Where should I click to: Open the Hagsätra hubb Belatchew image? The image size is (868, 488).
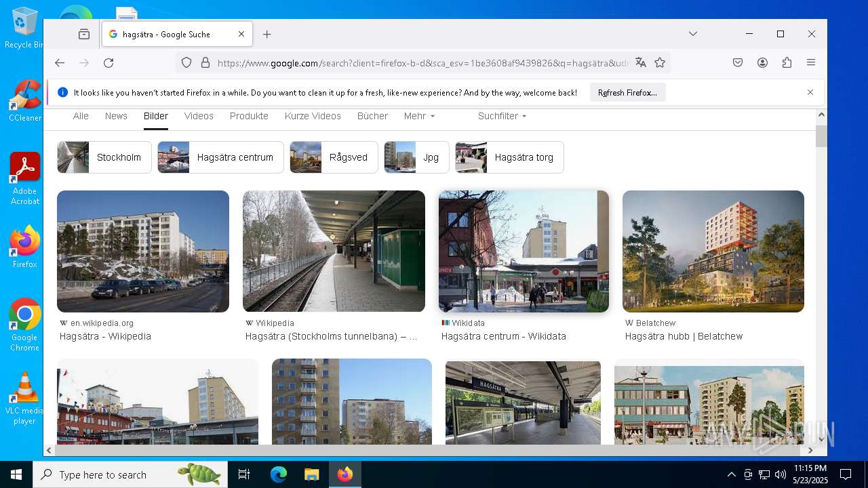pos(713,251)
